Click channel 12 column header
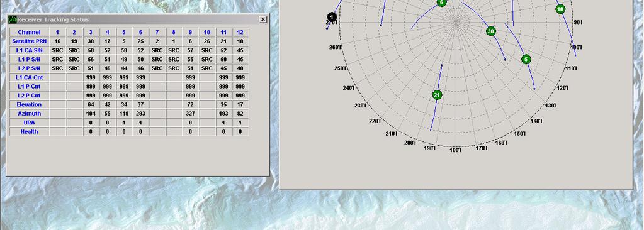 [x=240, y=32]
